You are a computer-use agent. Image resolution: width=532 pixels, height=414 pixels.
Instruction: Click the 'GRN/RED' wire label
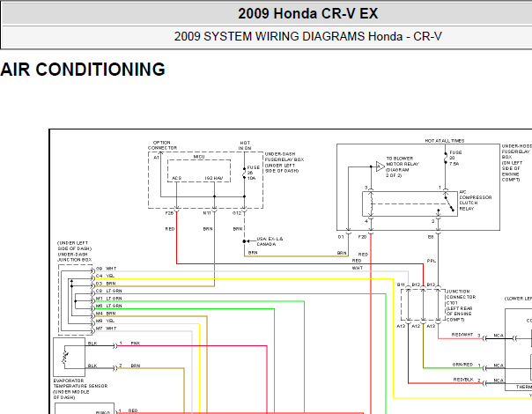(462, 365)
